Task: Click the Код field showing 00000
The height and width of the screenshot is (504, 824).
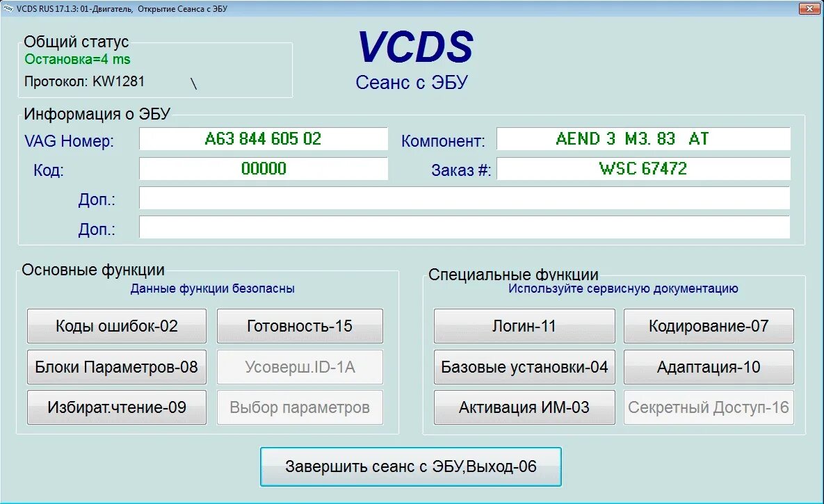Action: click(264, 169)
